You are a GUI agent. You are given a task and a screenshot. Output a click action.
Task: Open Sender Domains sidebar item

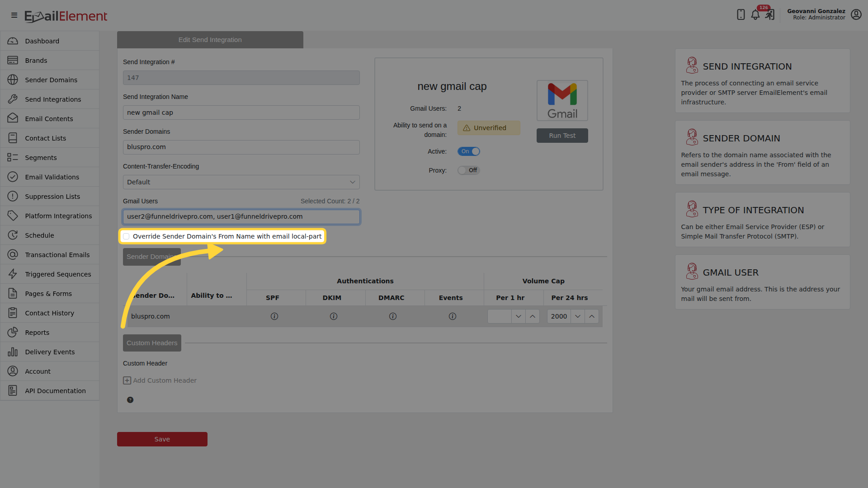pos(50,80)
